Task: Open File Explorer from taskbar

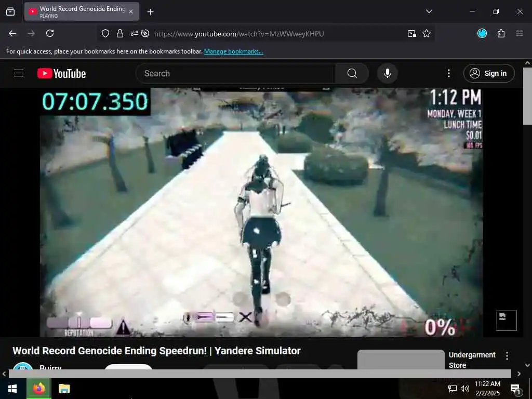Action: (x=64, y=389)
